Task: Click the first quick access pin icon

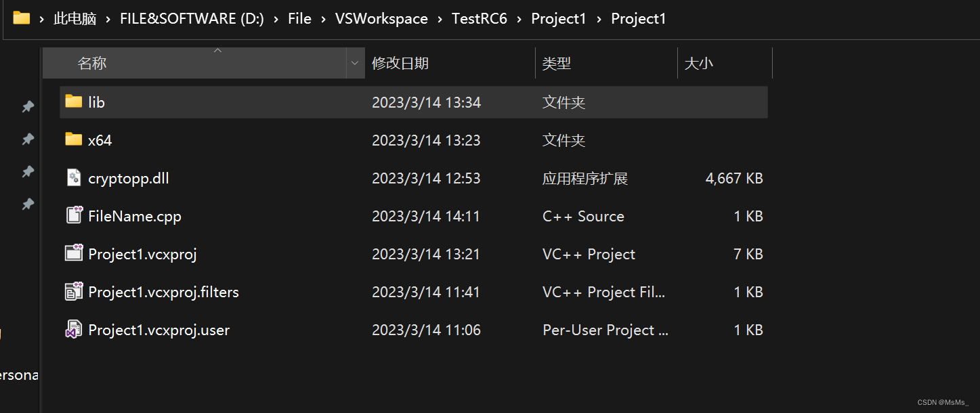Action: click(x=28, y=106)
